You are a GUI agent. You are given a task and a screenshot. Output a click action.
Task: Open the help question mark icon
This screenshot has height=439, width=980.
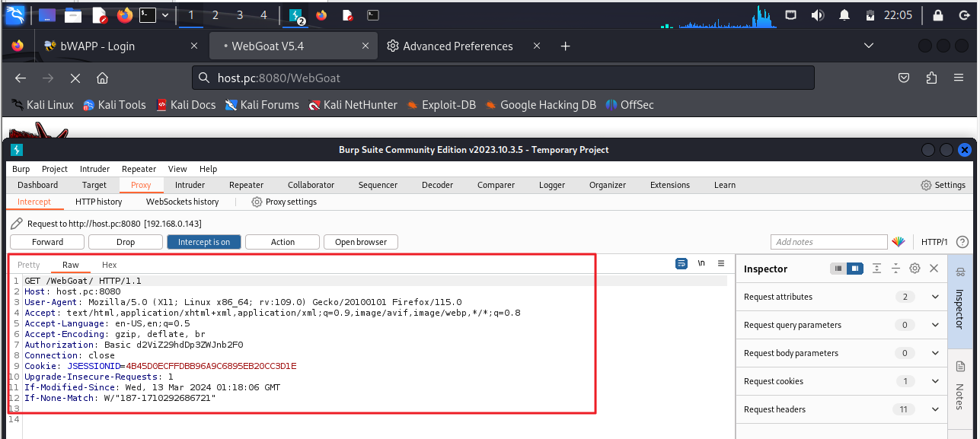962,242
